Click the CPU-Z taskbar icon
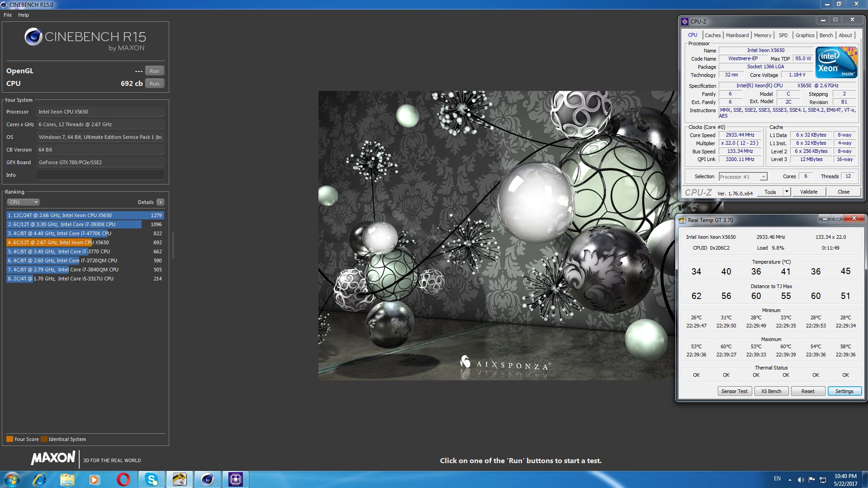 click(x=235, y=479)
